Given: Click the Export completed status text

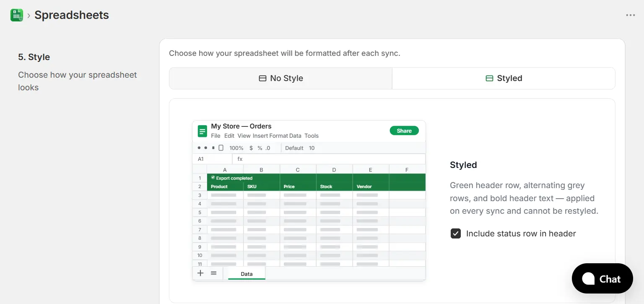Looking at the screenshot, I should coord(234,178).
